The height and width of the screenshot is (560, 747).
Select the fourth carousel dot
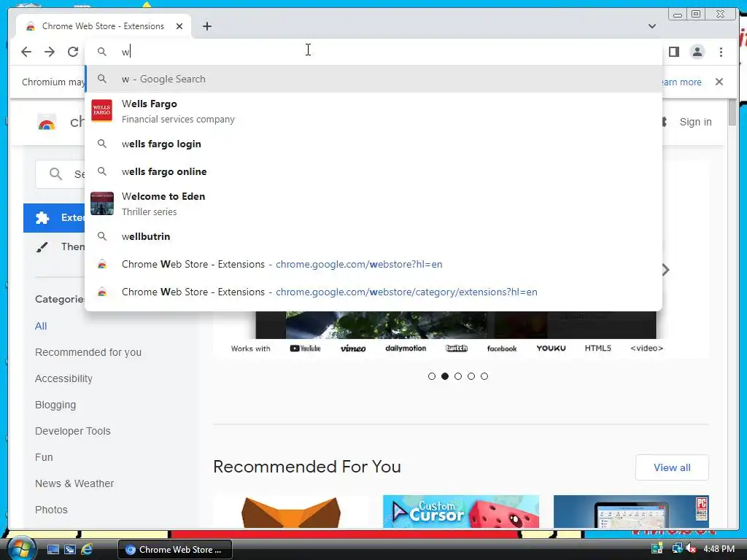[x=471, y=376]
